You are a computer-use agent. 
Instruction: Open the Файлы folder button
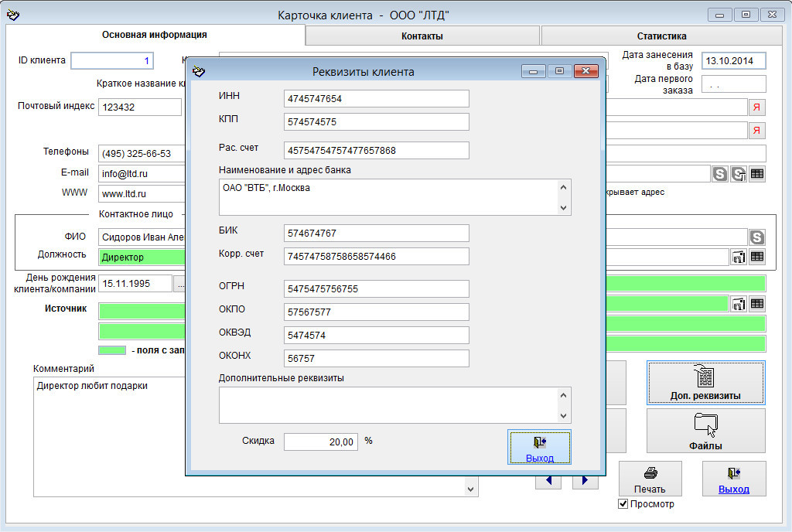(705, 431)
